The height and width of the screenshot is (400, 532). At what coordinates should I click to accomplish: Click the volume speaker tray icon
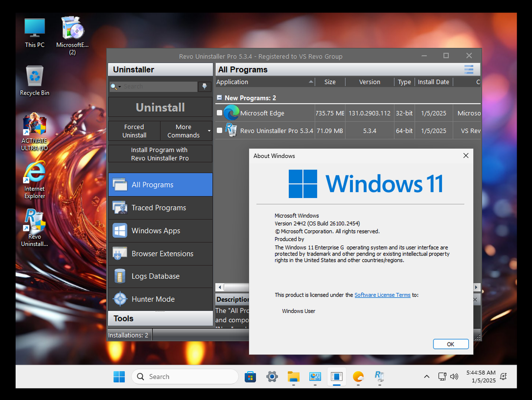click(454, 376)
